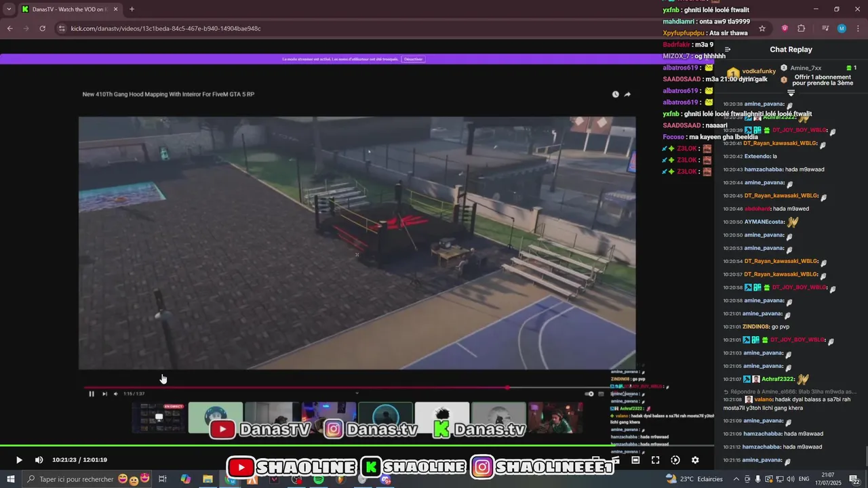Open Task View on taskbar
868x488 pixels.
163,479
